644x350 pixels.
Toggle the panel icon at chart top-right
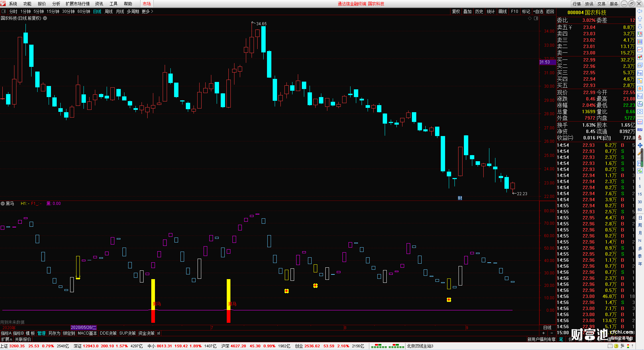[536, 18]
